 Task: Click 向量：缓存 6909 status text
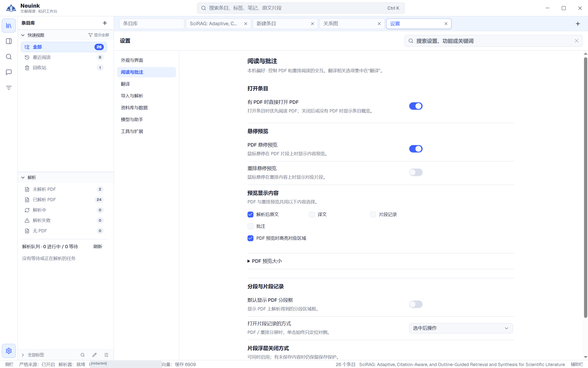[x=179, y=365]
